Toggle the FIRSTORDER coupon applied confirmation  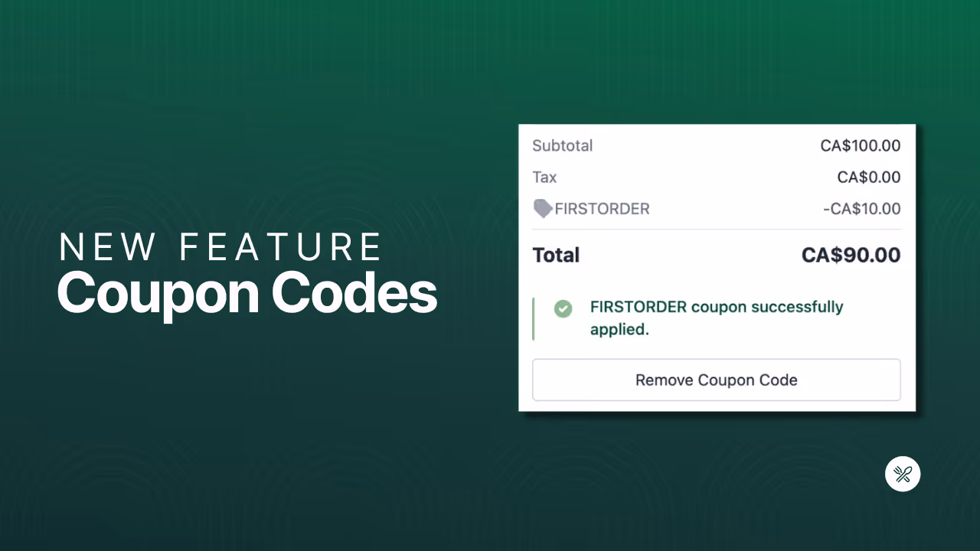716,318
